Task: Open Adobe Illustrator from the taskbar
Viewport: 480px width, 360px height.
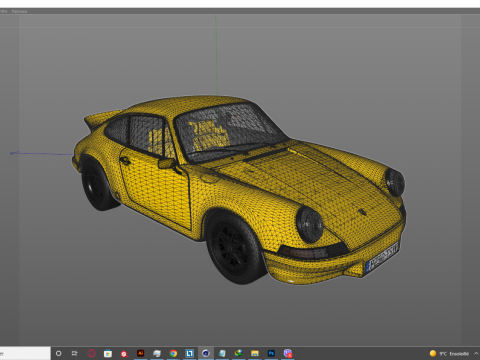Action: point(140,353)
